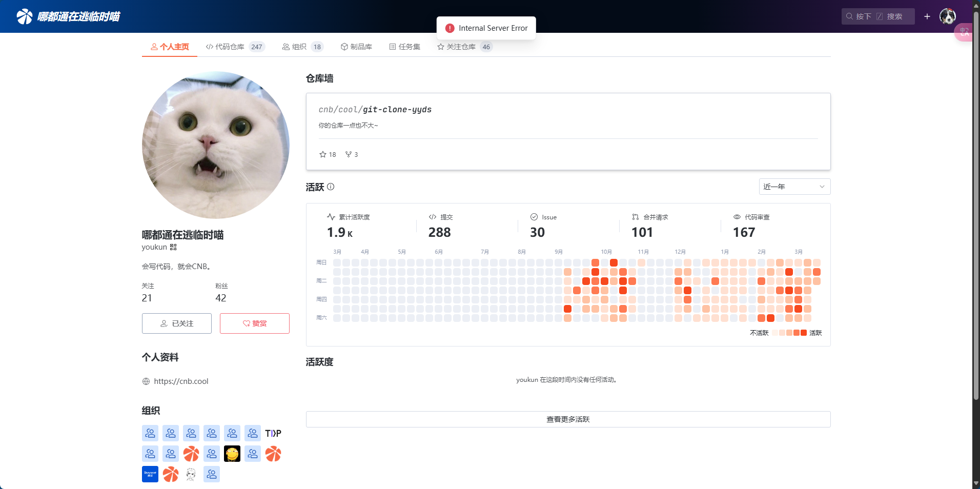Open the https://cnb.cool profile link
This screenshot has width=980, height=489.
tap(181, 381)
